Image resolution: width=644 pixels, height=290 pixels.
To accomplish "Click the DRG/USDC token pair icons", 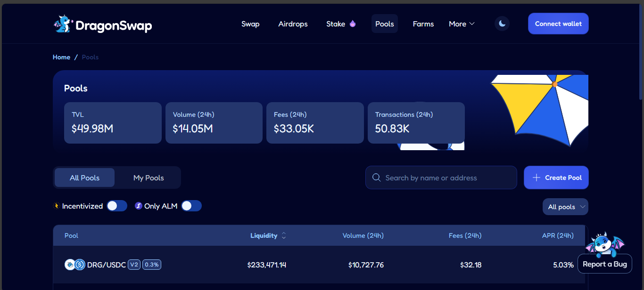I will click(x=74, y=265).
